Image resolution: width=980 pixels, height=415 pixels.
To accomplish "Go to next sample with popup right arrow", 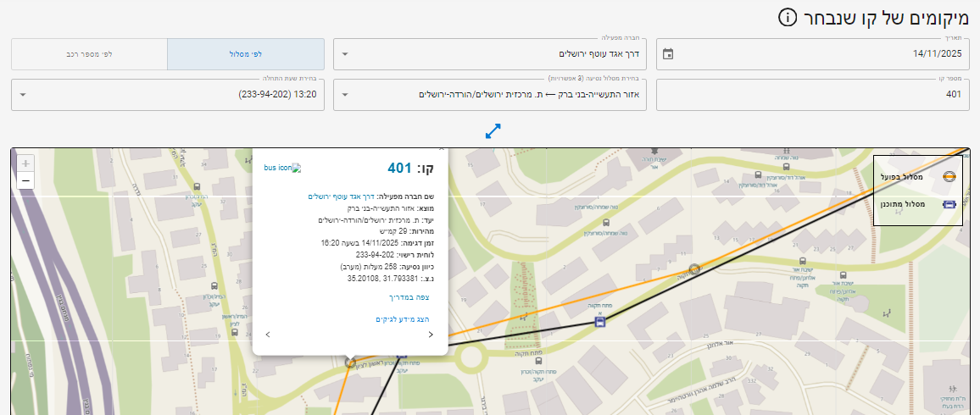I will pos(431,335).
